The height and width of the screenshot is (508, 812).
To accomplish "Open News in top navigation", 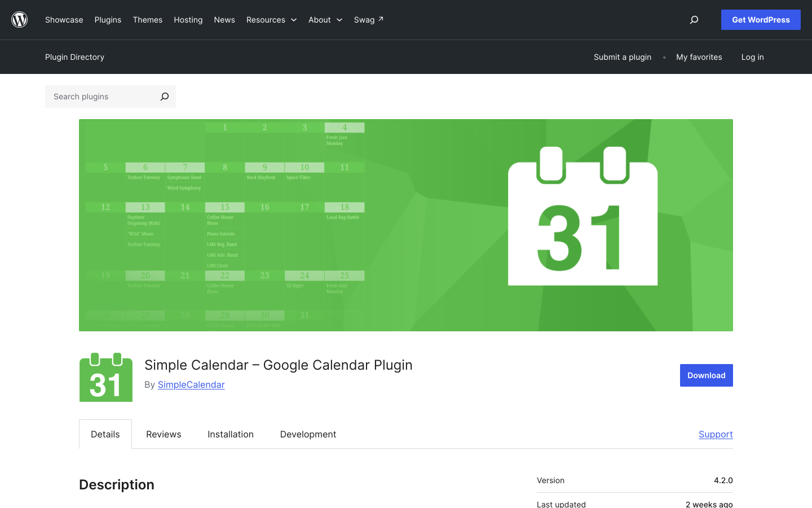I will coord(224,20).
